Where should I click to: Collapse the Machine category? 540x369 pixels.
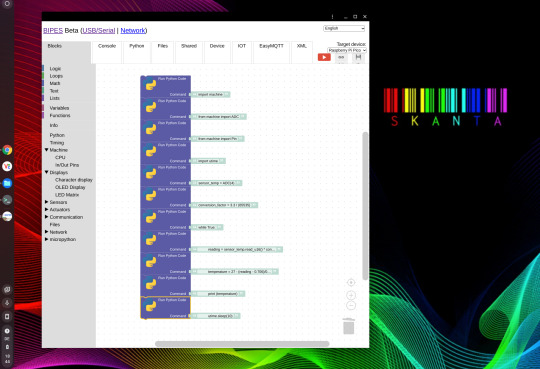(46, 150)
